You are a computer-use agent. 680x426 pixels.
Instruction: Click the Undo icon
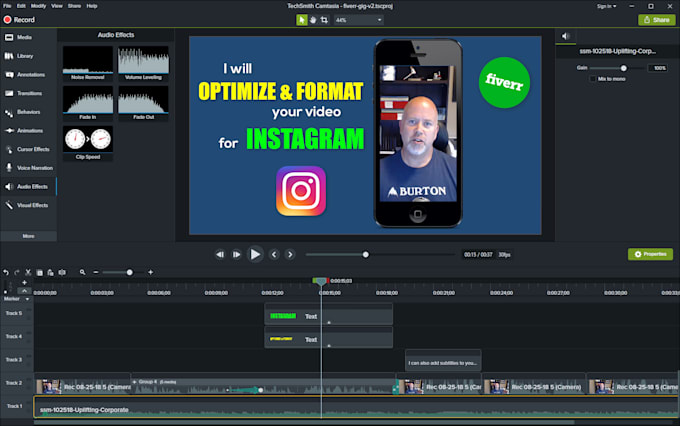point(6,272)
